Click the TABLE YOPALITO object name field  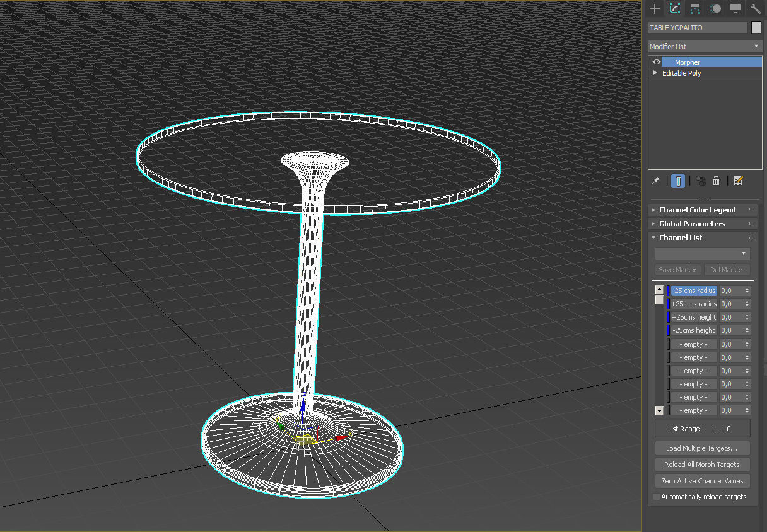coord(698,28)
